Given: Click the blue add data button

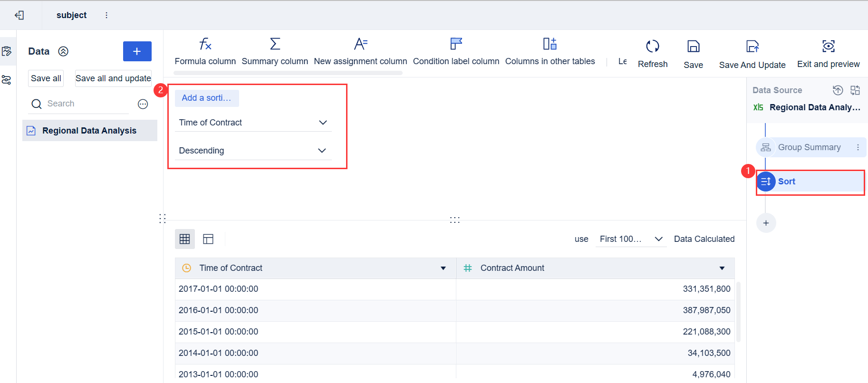Looking at the screenshot, I should (137, 51).
